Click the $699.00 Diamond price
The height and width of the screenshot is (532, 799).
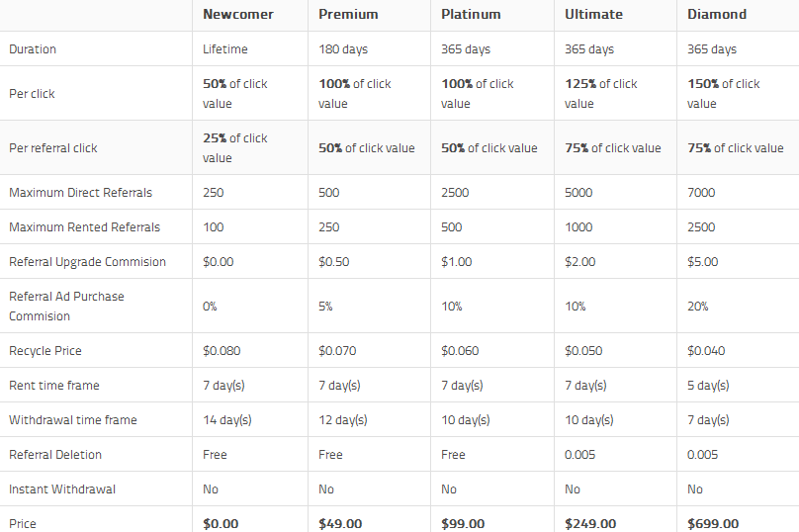point(713,524)
